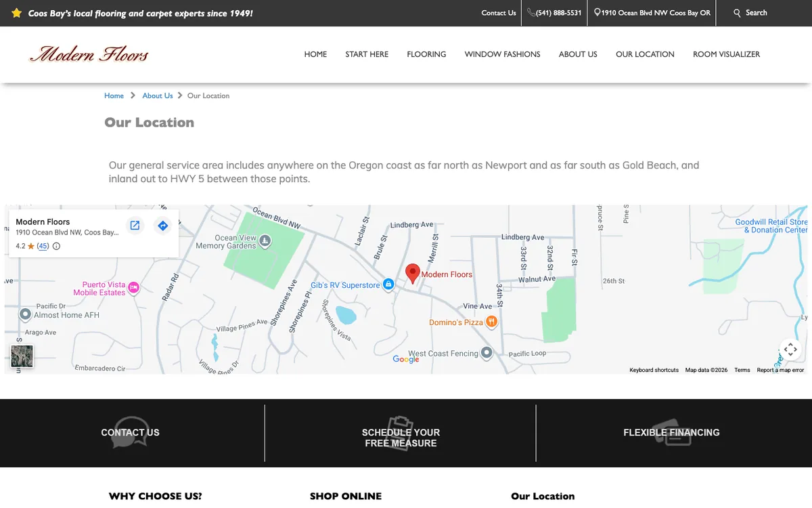Open larger map via the map card icon
This screenshot has width=812, height=508.
[135, 226]
